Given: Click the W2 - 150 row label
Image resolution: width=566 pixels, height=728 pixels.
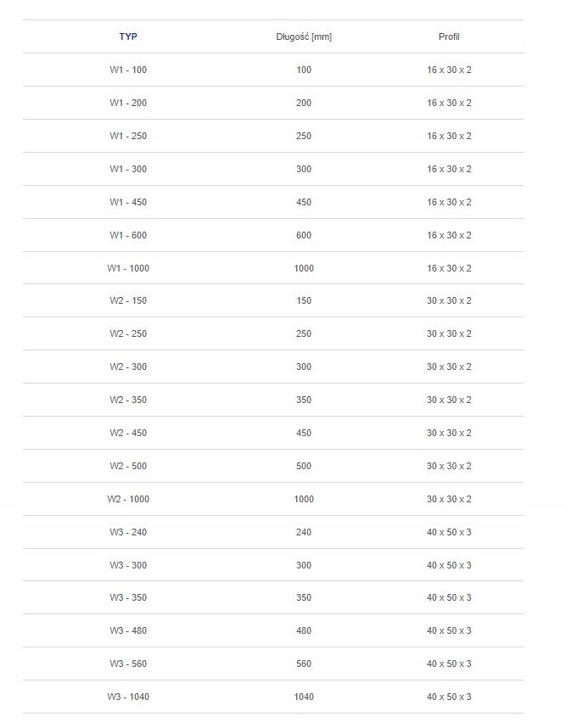Looking at the screenshot, I should [127, 300].
